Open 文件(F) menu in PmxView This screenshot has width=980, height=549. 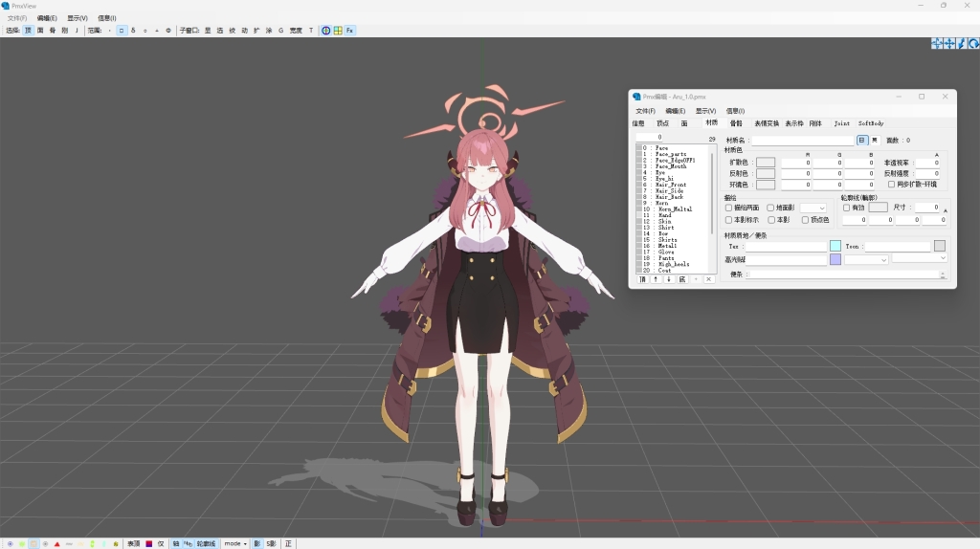click(x=17, y=18)
